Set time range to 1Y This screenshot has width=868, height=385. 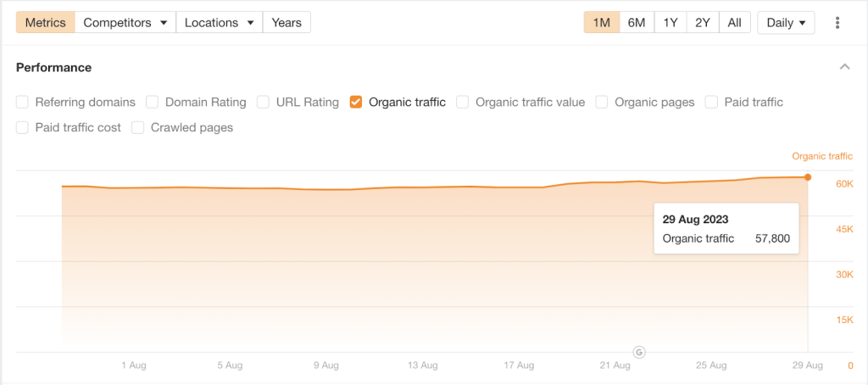tap(670, 23)
